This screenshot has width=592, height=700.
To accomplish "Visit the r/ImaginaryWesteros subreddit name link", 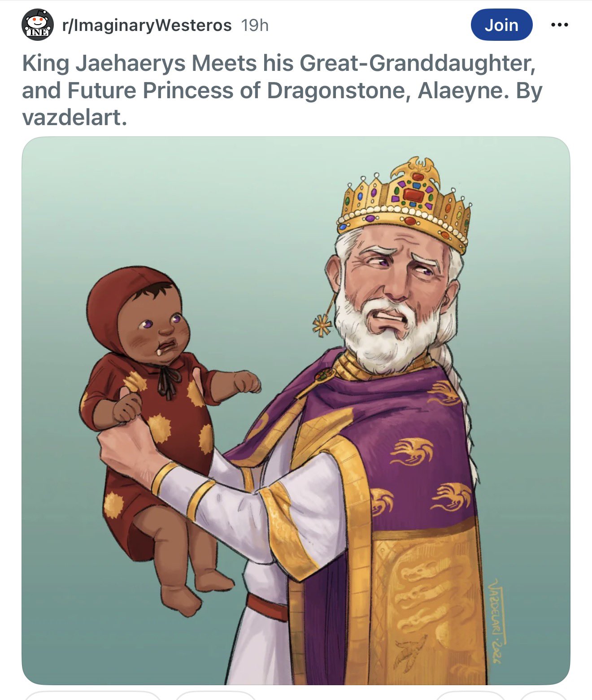I will click(147, 26).
